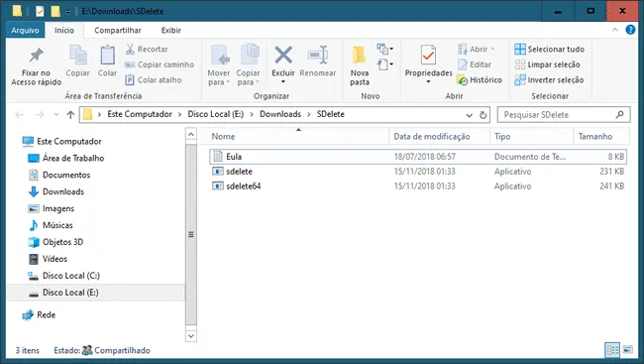This screenshot has height=364, width=644.
Task: Click Editar in the ribbon
Action: (475, 64)
